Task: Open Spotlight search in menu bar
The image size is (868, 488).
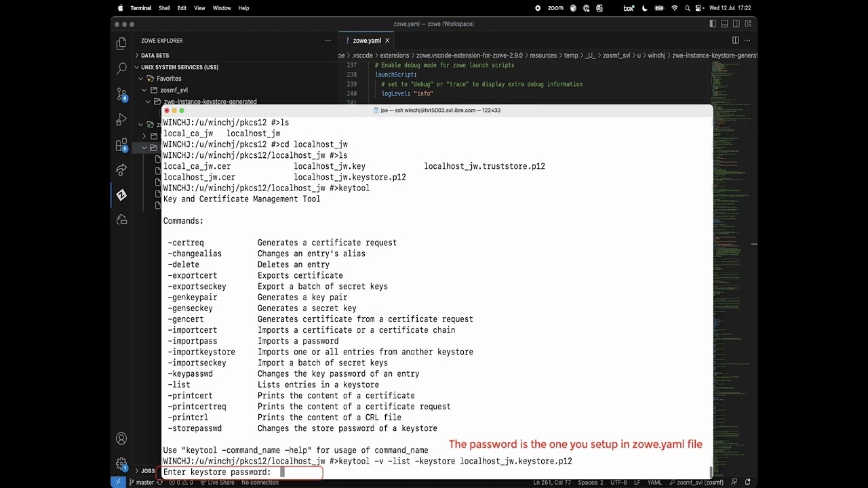Action: click(687, 8)
